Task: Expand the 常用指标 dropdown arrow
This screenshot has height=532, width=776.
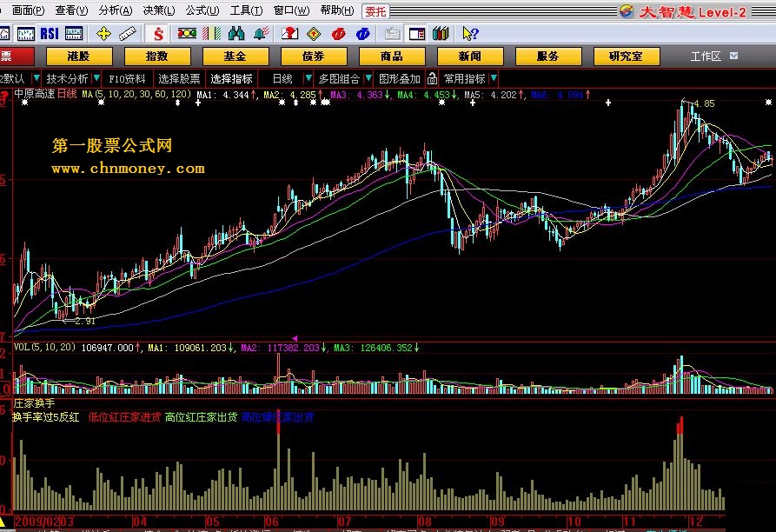Action: pos(494,78)
